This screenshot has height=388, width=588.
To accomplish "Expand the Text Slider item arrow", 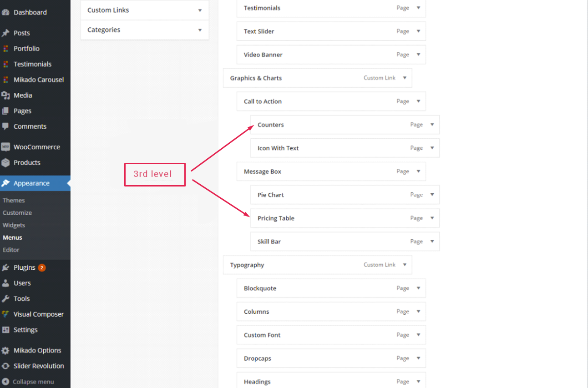I will coord(418,31).
